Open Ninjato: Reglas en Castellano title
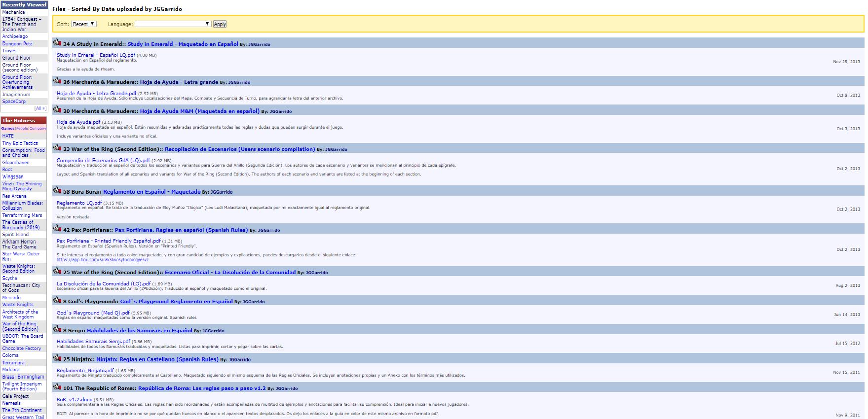 tap(157, 359)
